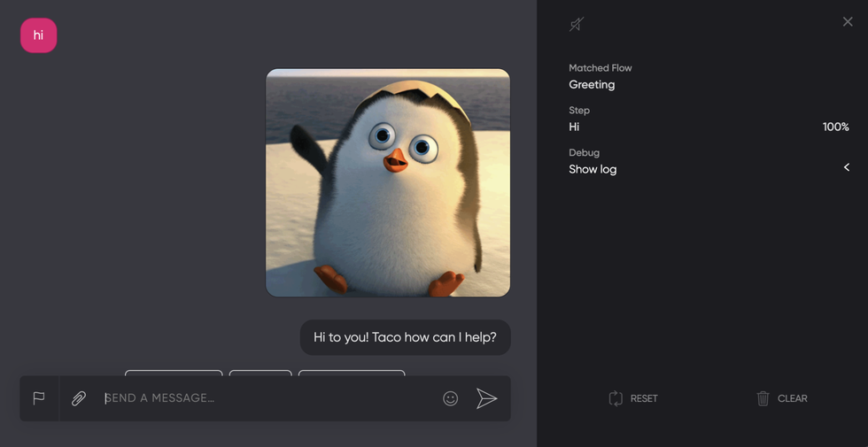Click the Reset button

633,398
